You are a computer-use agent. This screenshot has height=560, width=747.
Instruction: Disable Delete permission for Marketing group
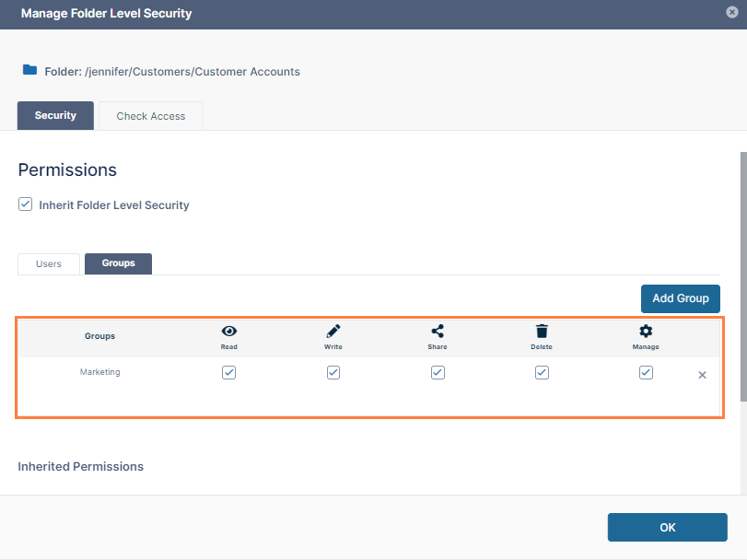(542, 373)
